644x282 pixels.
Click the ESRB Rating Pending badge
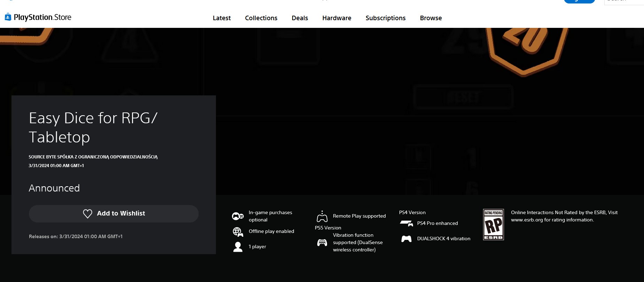tap(494, 225)
